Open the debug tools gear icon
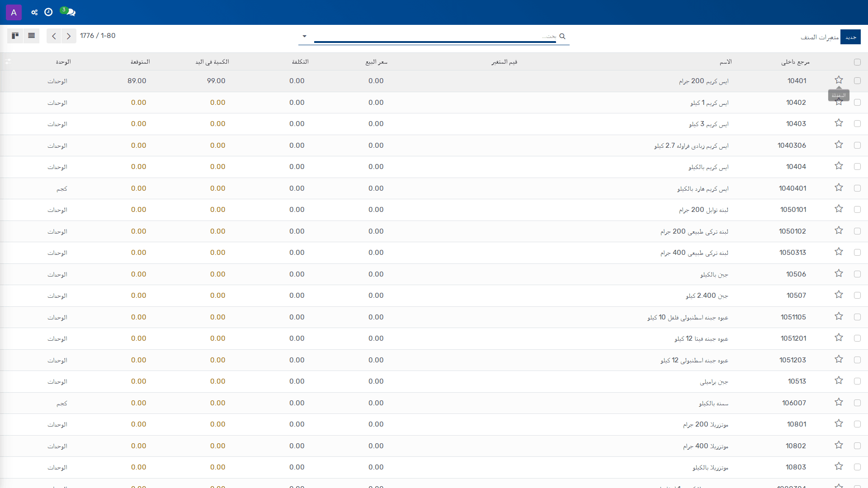 point(34,12)
